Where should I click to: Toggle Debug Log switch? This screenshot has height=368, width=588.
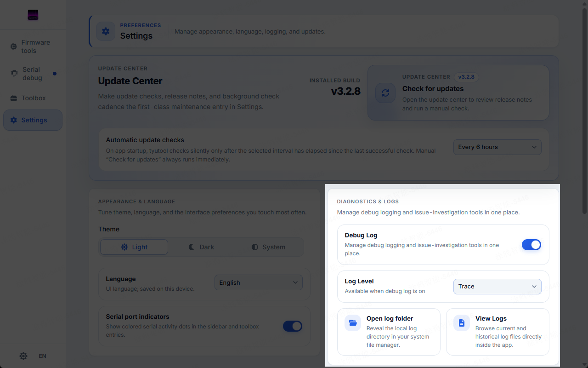pyautogui.click(x=531, y=245)
